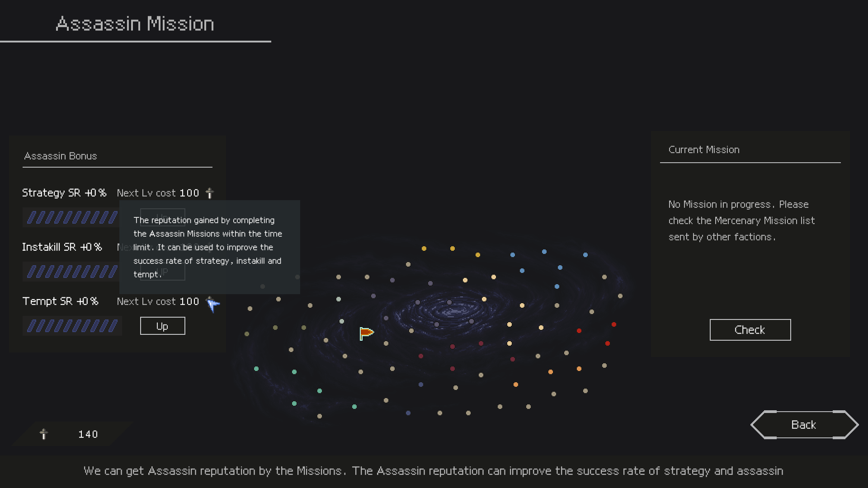Click the reputation tooltip description text
This screenshot has width=868, height=488.
208,247
